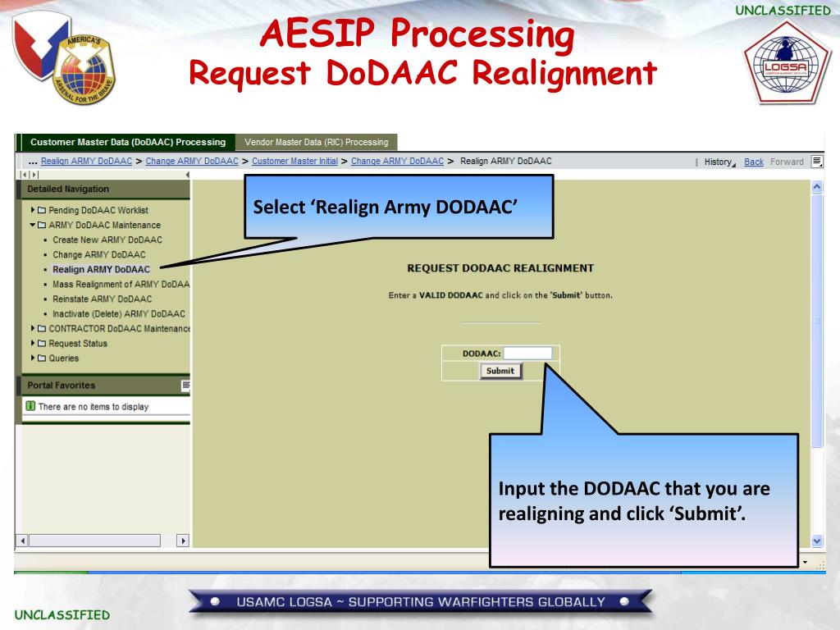Click the Back link

(x=754, y=162)
